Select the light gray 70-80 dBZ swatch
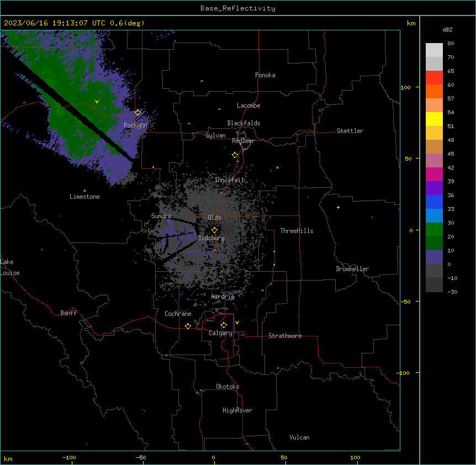 click(434, 50)
